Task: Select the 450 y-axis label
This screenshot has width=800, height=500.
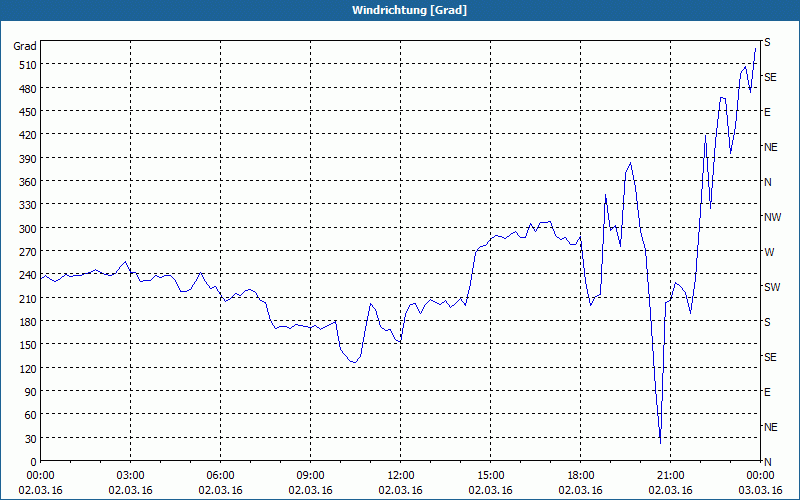Action: pos(28,112)
